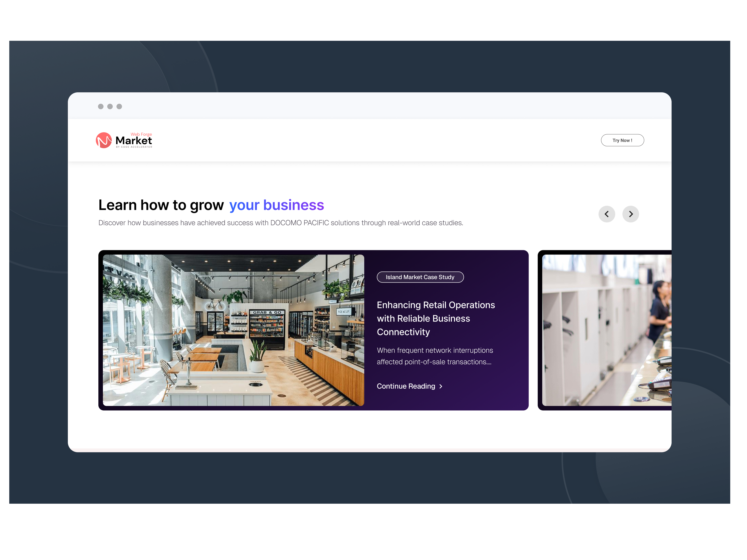Image resolution: width=747 pixels, height=560 pixels.
Task: Click the 'your business' gradient text
Action: pyautogui.click(x=277, y=205)
